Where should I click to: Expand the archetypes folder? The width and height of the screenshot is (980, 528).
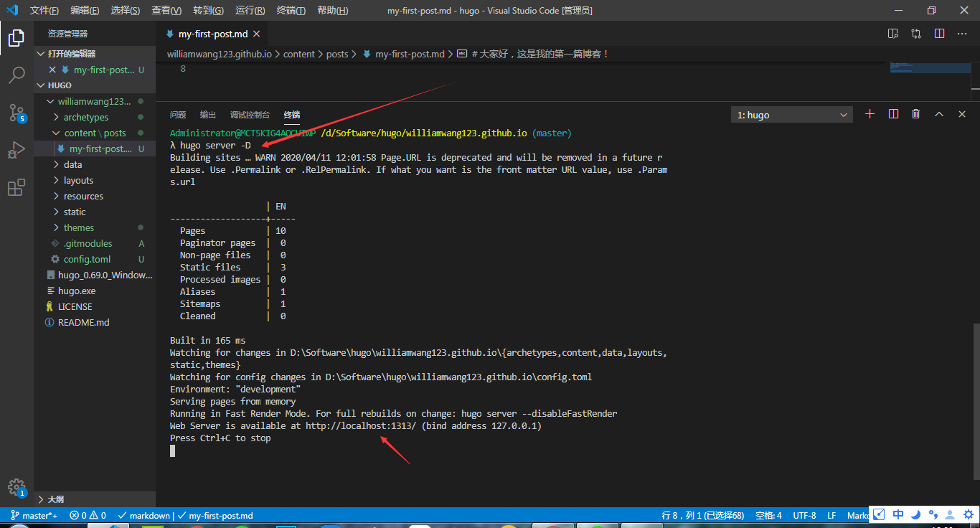[95, 117]
